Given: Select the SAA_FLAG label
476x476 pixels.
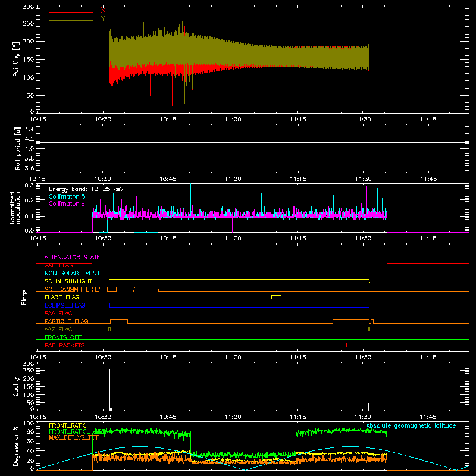Looking at the screenshot, I should click(x=58, y=313).
